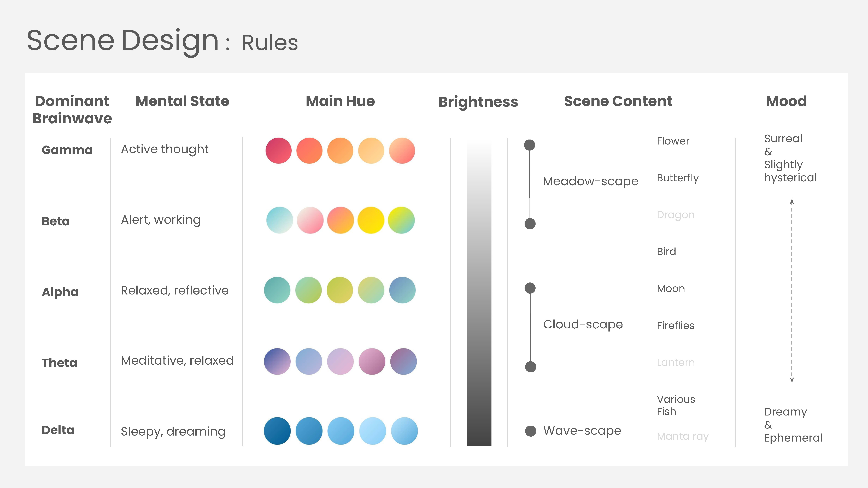868x488 pixels.
Task: Click the vertical Brightness gradient bar
Action: [x=479, y=293]
